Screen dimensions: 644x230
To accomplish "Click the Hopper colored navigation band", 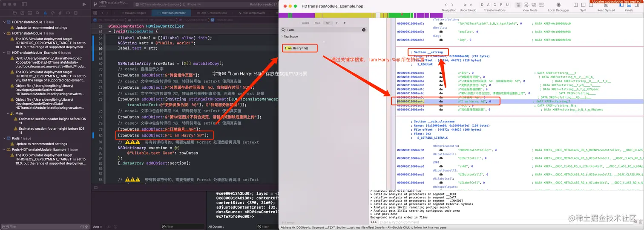I will (460, 15).
